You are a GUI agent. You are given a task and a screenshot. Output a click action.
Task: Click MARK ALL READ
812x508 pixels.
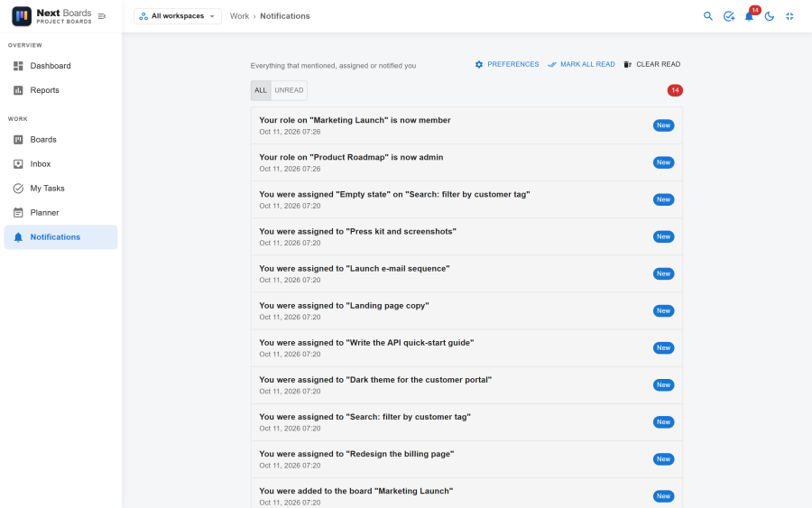pyautogui.click(x=581, y=64)
